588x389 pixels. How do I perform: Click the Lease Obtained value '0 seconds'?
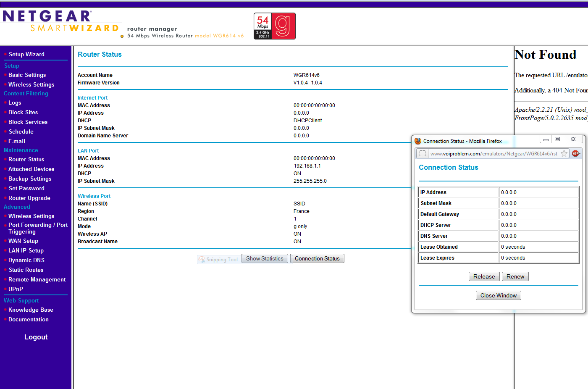pos(513,247)
